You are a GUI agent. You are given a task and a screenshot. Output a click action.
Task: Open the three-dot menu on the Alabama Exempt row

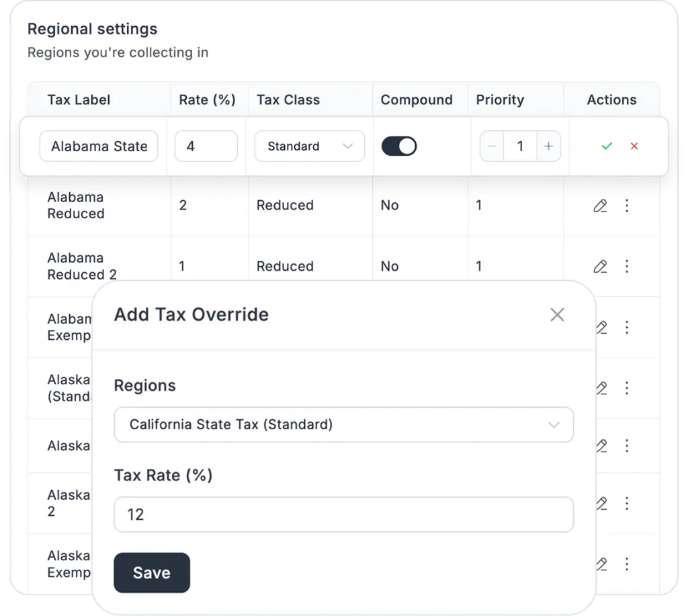(x=627, y=327)
